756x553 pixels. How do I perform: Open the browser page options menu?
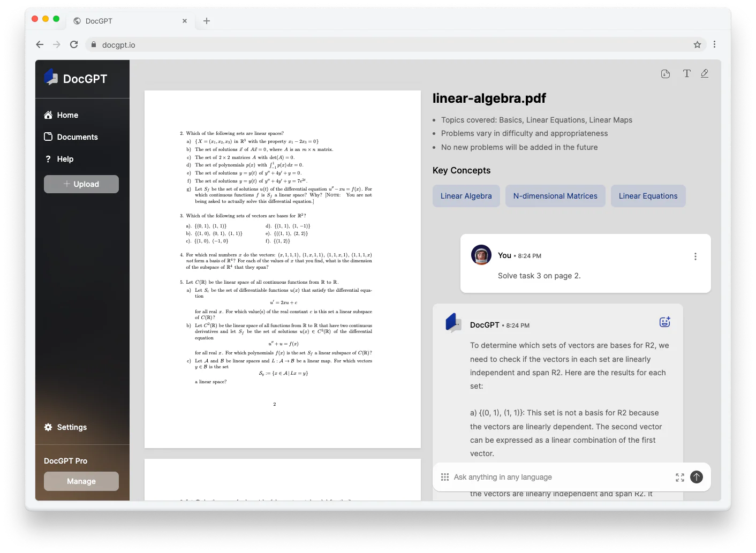[714, 44]
